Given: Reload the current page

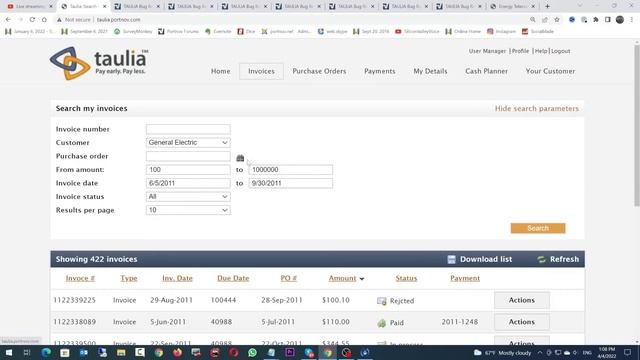Looking at the screenshot, I should coord(32,20).
